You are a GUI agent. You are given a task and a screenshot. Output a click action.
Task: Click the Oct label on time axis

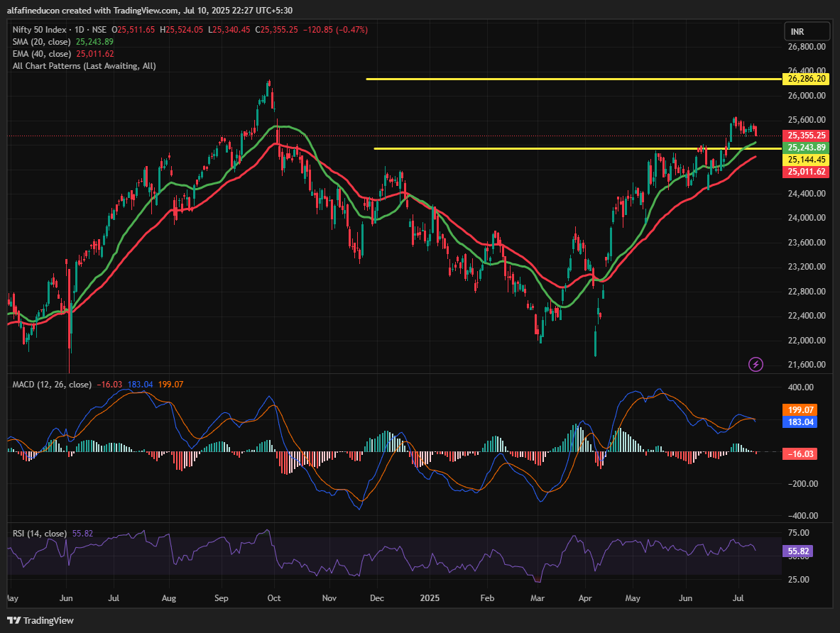click(274, 598)
